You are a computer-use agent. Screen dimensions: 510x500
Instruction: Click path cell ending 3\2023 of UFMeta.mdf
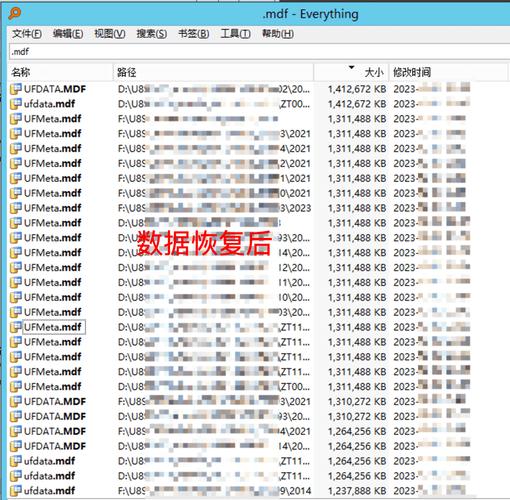214,208
